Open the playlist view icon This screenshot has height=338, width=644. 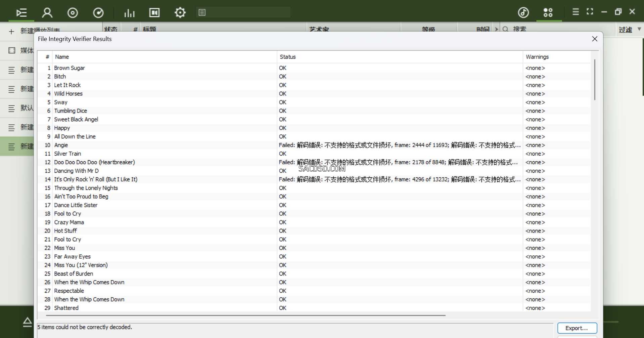coord(21,13)
